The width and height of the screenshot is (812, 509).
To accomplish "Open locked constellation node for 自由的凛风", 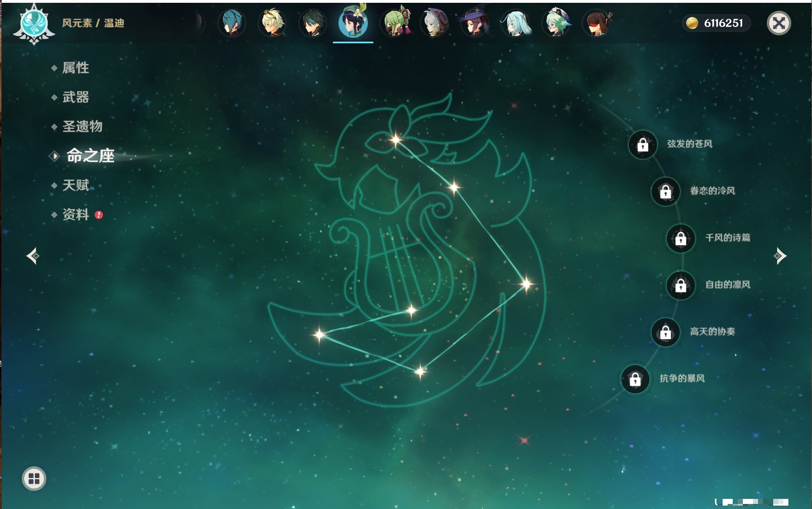I will [x=681, y=286].
